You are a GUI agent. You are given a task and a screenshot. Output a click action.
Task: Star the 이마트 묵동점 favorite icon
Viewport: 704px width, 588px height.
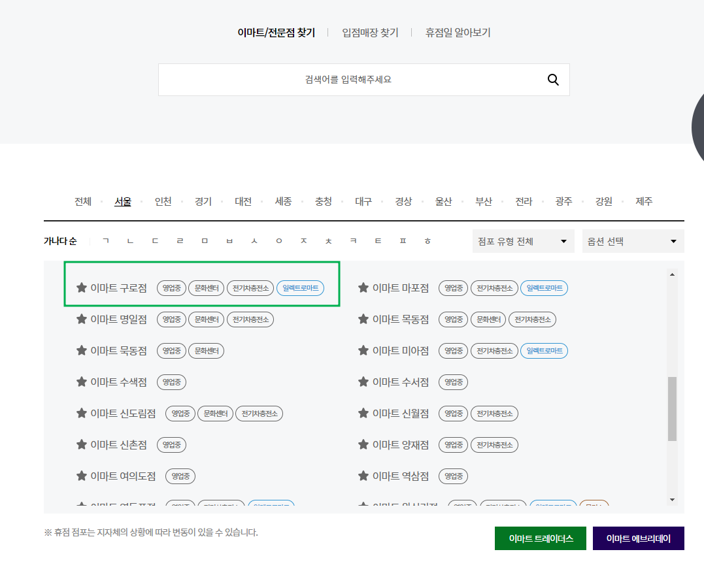pos(81,351)
